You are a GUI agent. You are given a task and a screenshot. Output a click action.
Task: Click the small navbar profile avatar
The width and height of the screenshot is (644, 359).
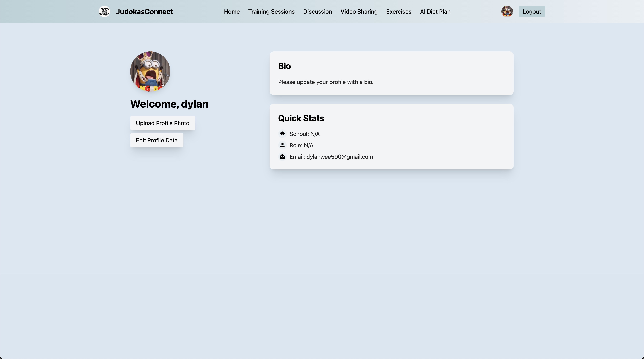pos(507,11)
